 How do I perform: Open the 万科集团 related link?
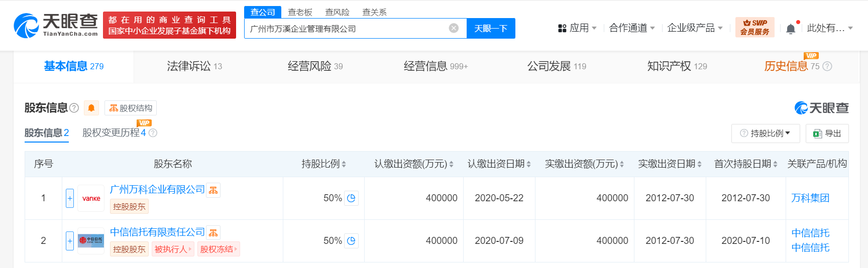[810, 198]
